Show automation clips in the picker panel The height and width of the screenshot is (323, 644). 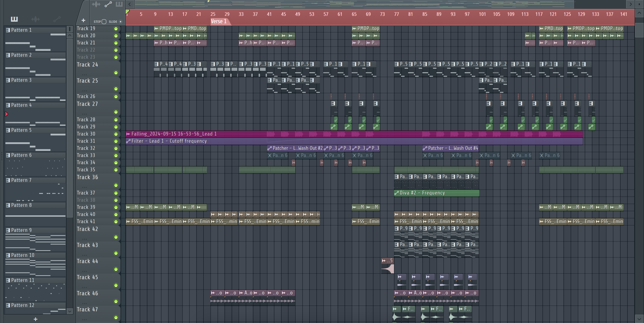tap(57, 19)
